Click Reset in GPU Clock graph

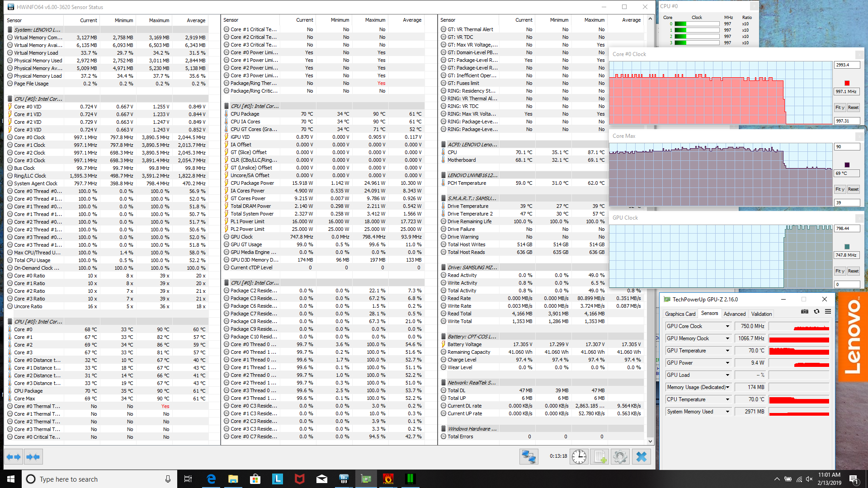(853, 271)
